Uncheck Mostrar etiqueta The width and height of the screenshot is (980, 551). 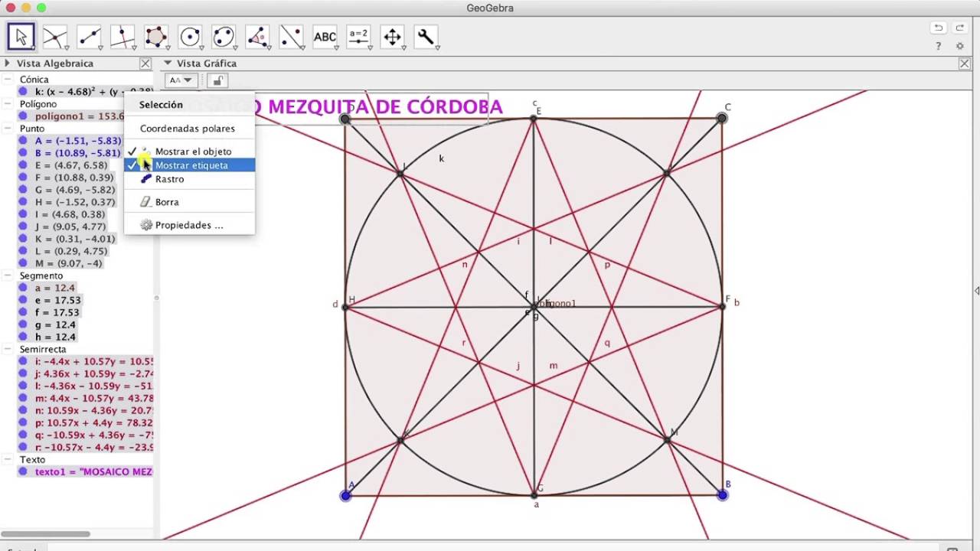click(x=189, y=165)
